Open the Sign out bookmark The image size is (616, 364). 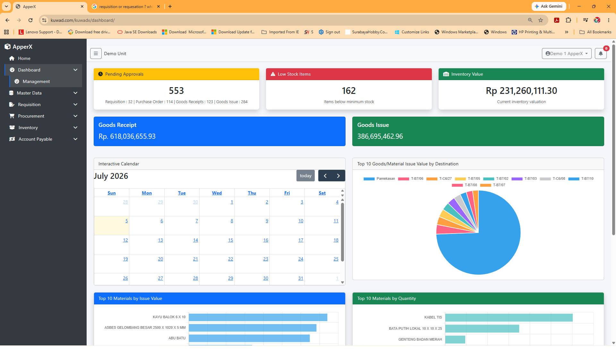point(329,32)
